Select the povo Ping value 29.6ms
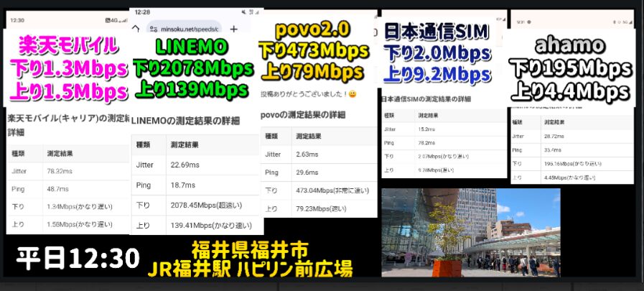This screenshot has height=291, width=644. (307, 172)
